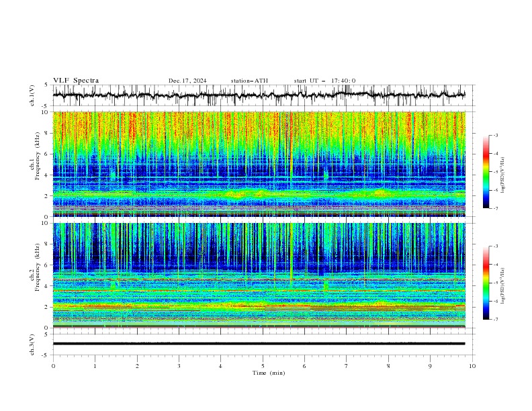Click the ch.2 spectrogram panel
This screenshot has height=411, width=532.
click(x=259, y=275)
